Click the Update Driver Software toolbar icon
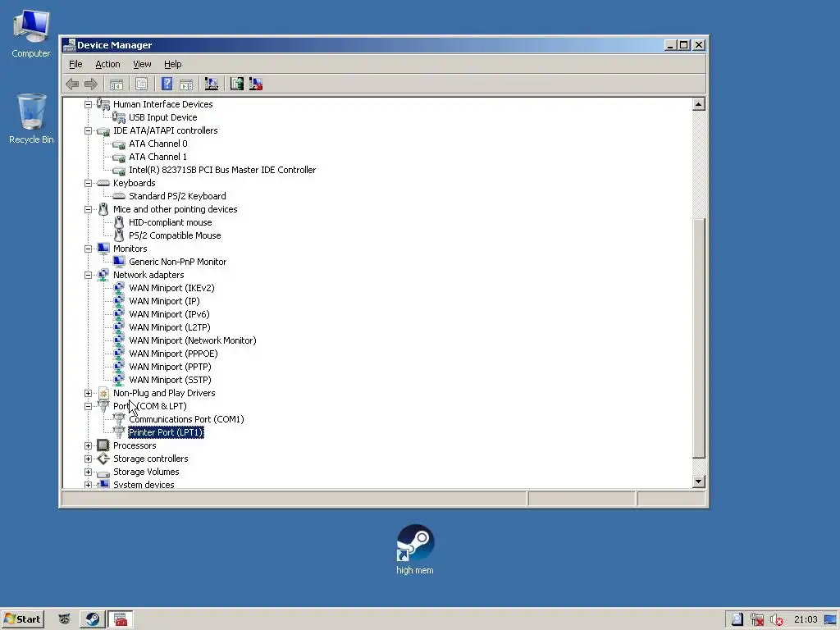 (x=237, y=84)
